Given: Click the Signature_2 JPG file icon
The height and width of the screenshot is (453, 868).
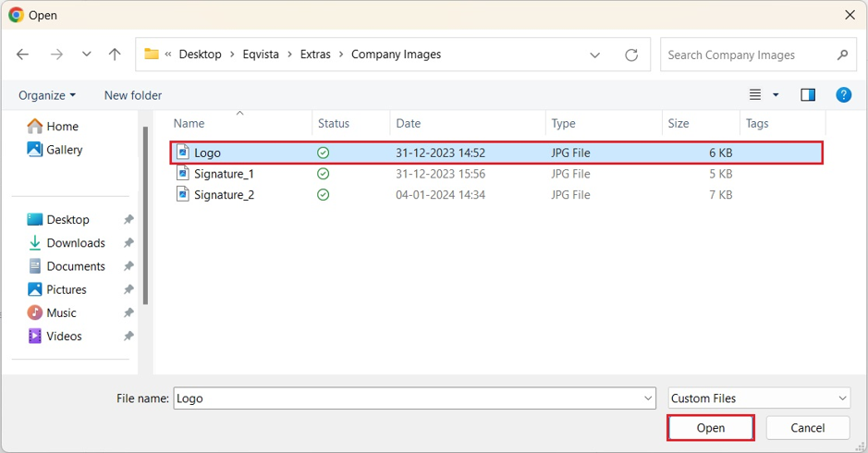Looking at the screenshot, I should coord(183,194).
